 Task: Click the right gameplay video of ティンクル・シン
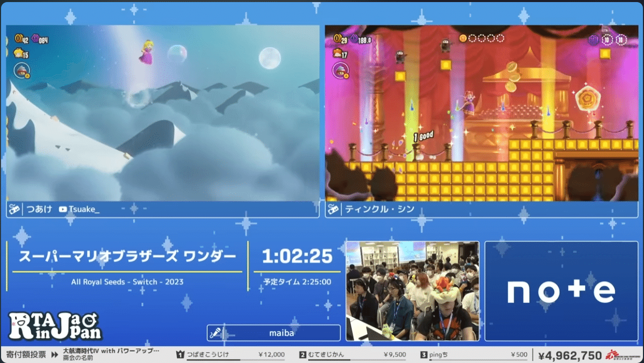[x=482, y=113]
